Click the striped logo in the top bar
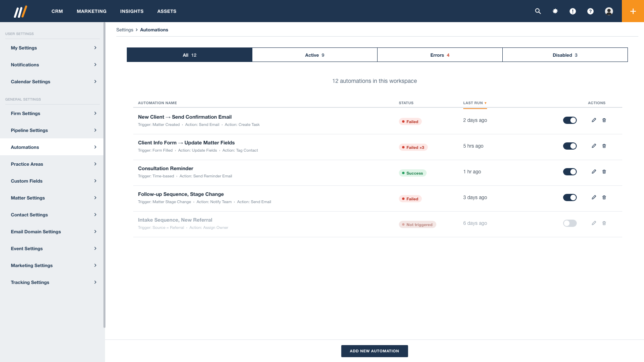The height and width of the screenshot is (362, 644). coord(21,12)
